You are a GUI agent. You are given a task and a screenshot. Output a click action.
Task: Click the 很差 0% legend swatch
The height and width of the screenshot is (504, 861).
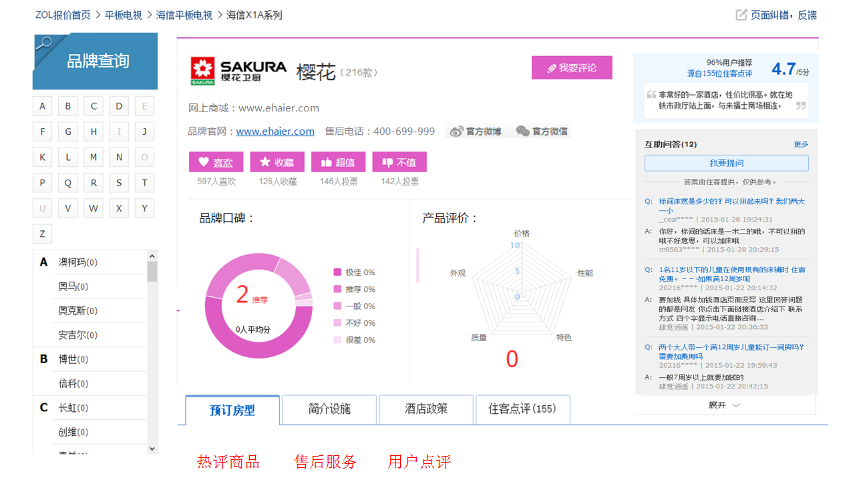337,340
